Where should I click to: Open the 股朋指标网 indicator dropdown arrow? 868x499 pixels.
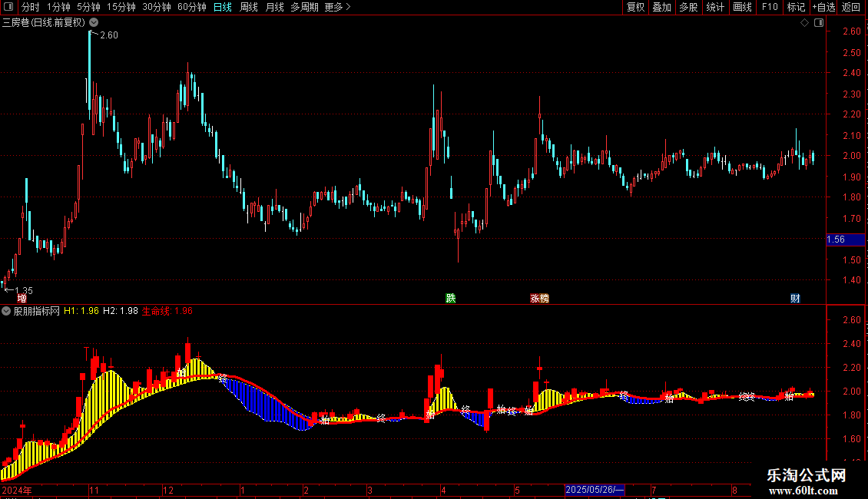tap(6, 311)
